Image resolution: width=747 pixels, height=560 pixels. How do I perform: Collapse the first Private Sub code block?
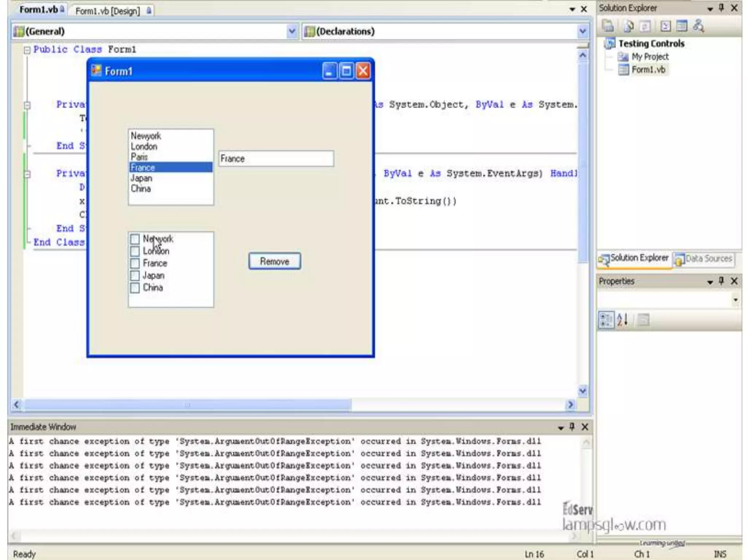point(27,105)
